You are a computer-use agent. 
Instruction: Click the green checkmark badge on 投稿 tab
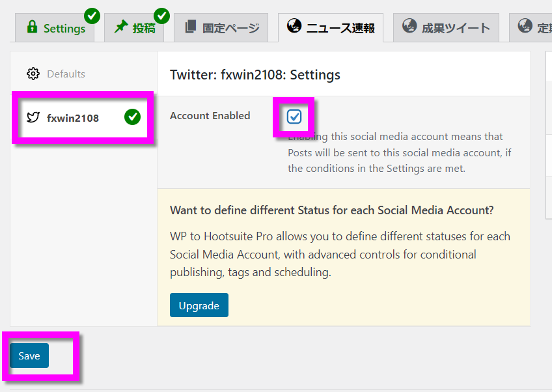162,16
